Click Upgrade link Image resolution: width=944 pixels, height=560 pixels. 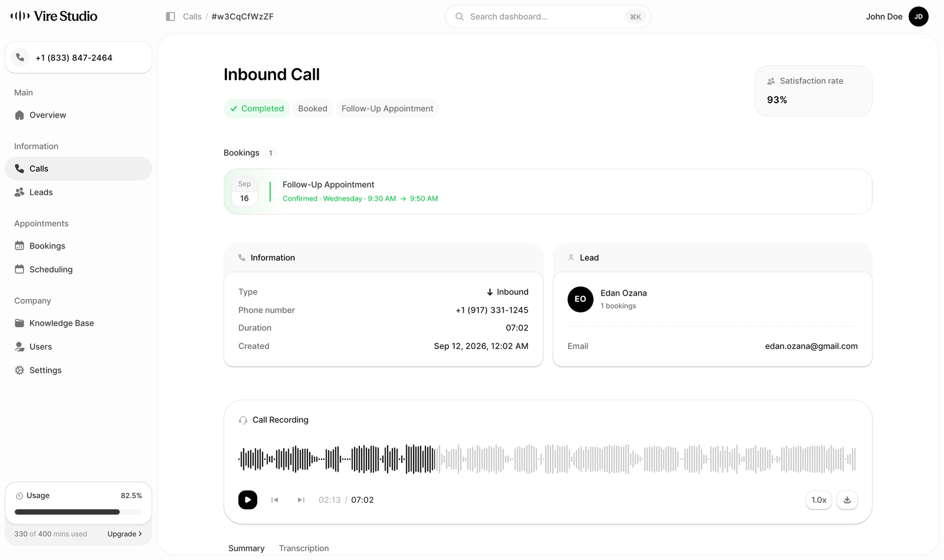(x=125, y=534)
